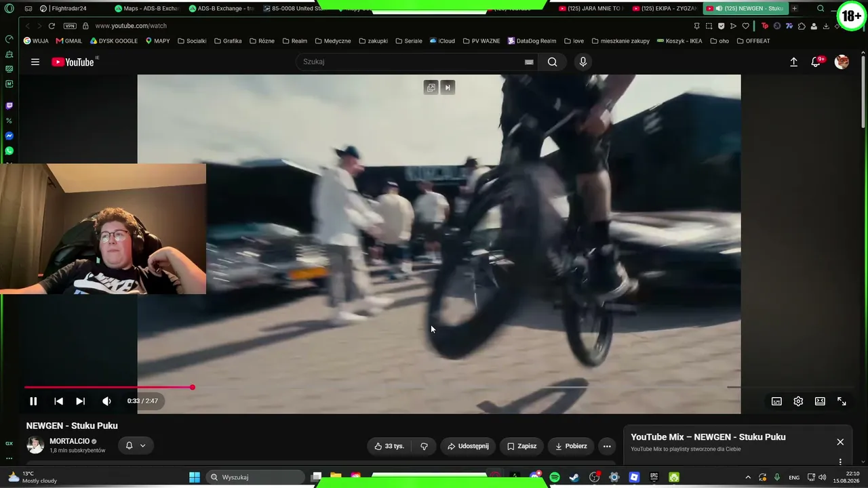Open Messenger in the Opera GX sidebar
This screenshot has width=868, height=488.
tap(9, 136)
